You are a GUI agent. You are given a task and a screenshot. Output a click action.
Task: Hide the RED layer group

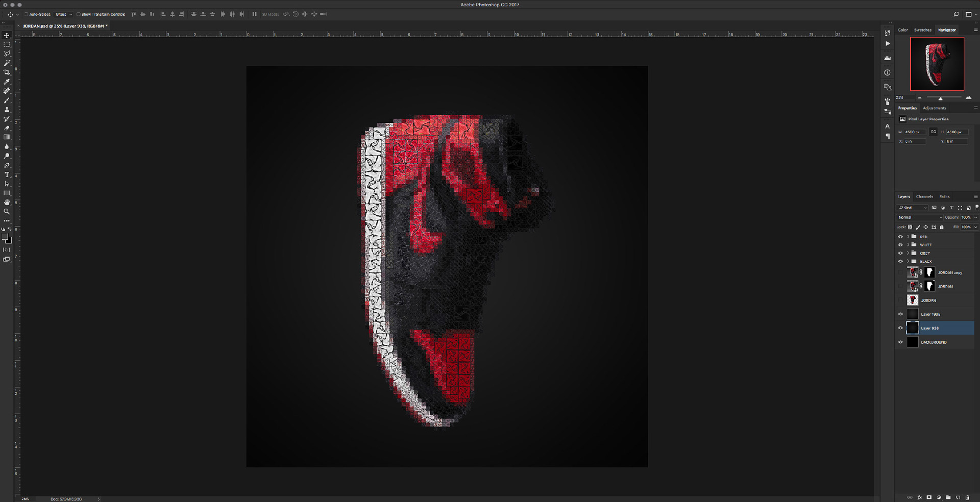[x=900, y=237]
